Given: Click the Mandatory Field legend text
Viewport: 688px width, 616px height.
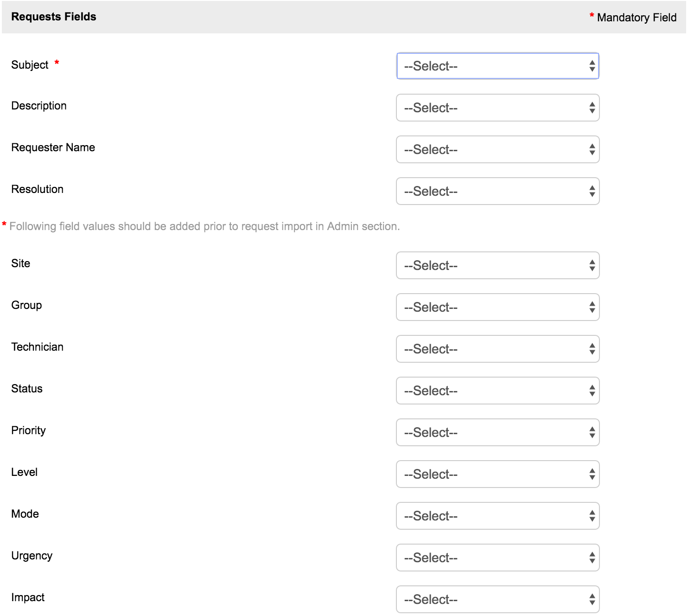Looking at the screenshot, I should click(x=636, y=18).
